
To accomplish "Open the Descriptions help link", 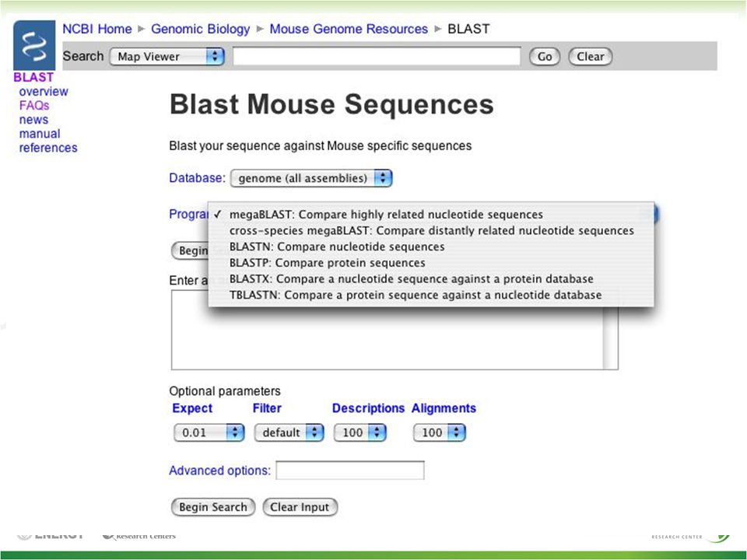I will point(368,408).
